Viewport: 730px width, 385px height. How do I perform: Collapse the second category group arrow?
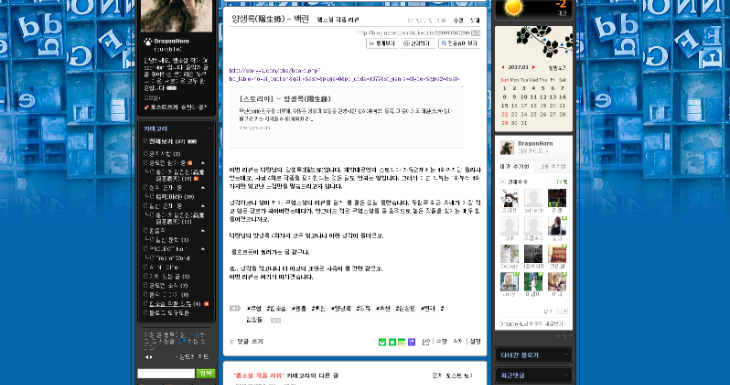coord(203,188)
